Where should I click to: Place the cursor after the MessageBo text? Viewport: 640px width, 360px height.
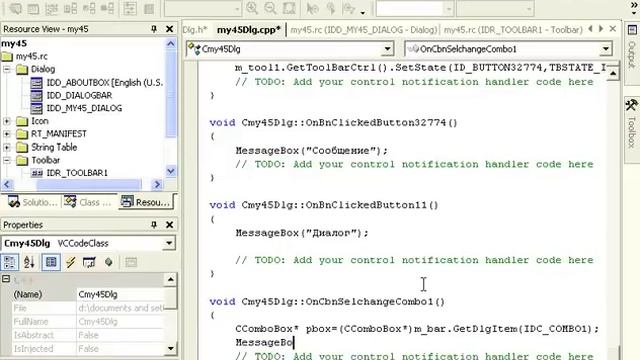tap(293, 342)
